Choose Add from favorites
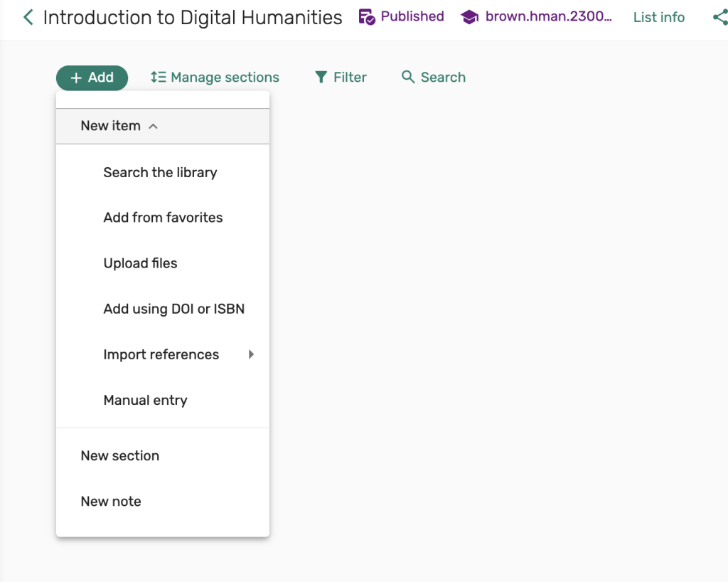 [163, 218]
